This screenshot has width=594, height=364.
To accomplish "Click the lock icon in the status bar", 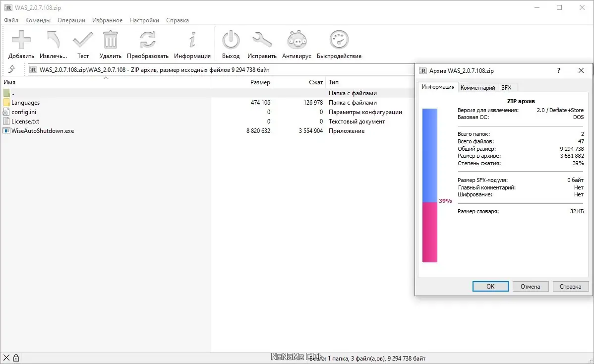I will click(18, 357).
